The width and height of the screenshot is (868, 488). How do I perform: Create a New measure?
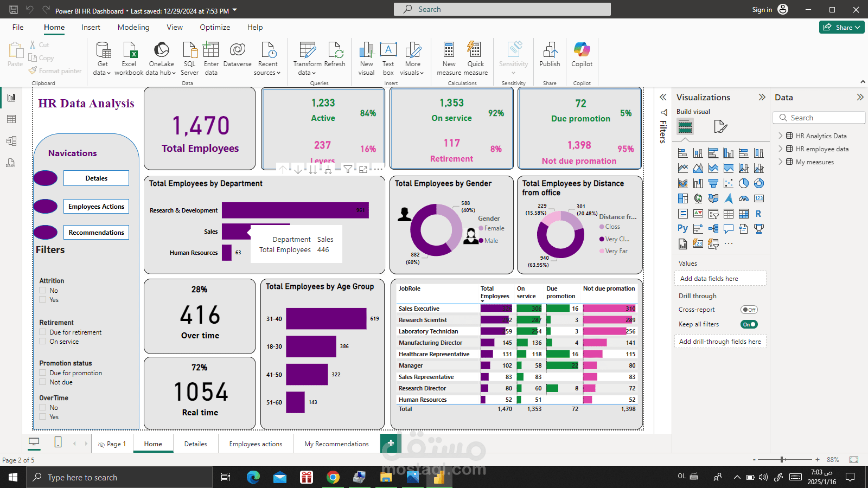pos(449,59)
